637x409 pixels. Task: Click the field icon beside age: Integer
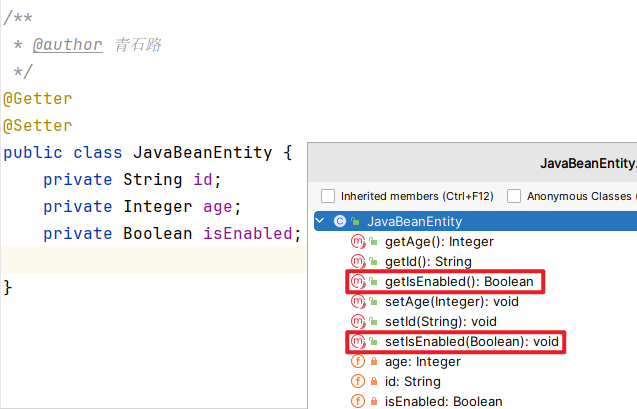tap(357, 361)
